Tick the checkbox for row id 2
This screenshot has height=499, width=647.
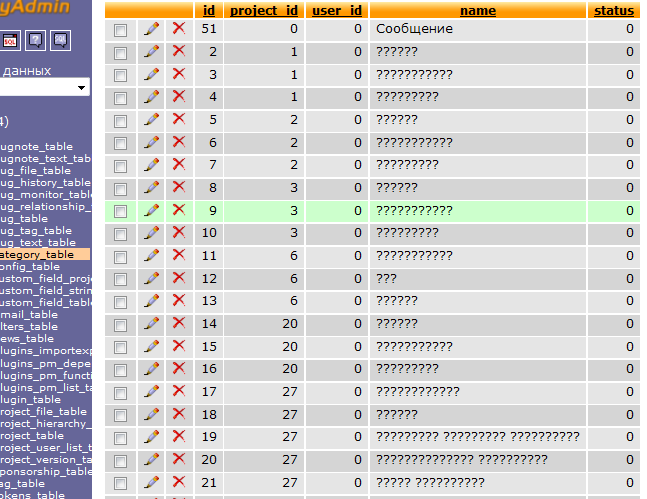121,52
